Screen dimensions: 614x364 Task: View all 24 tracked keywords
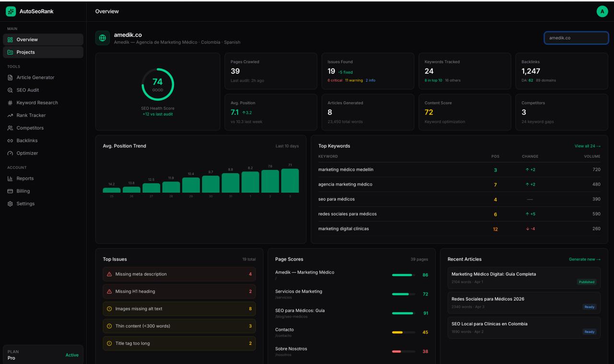[x=587, y=146]
